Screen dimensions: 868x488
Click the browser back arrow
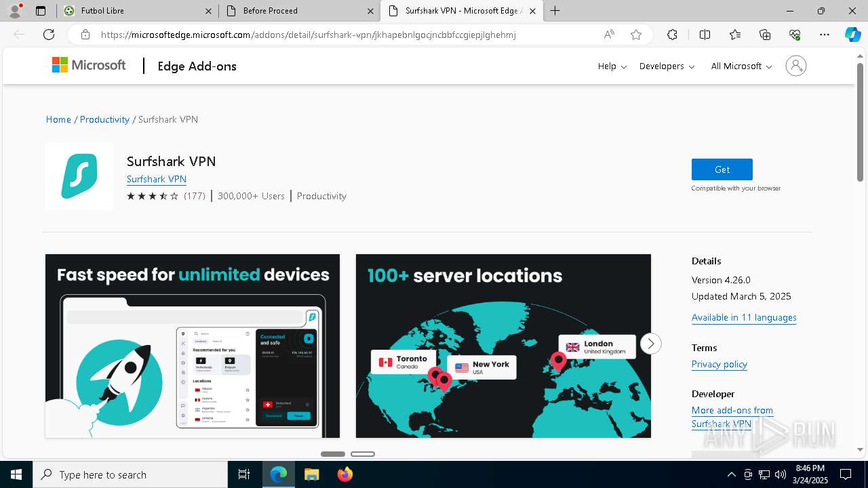point(19,35)
